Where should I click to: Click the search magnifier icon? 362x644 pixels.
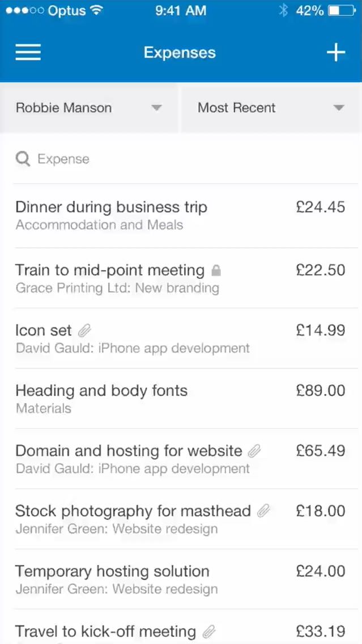pyautogui.click(x=23, y=159)
